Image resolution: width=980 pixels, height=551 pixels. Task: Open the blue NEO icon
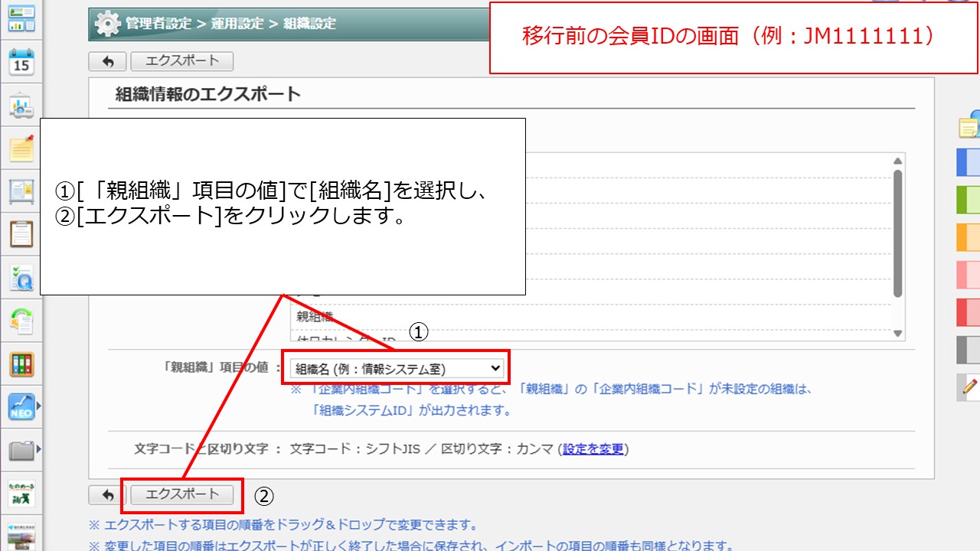point(21,406)
